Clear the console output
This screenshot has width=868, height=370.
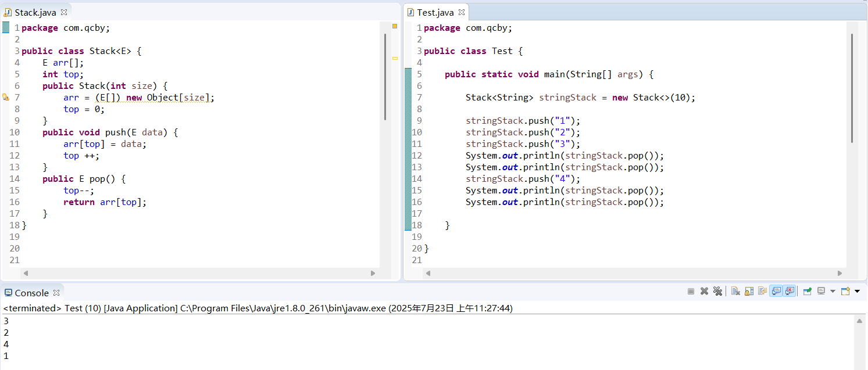point(735,291)
